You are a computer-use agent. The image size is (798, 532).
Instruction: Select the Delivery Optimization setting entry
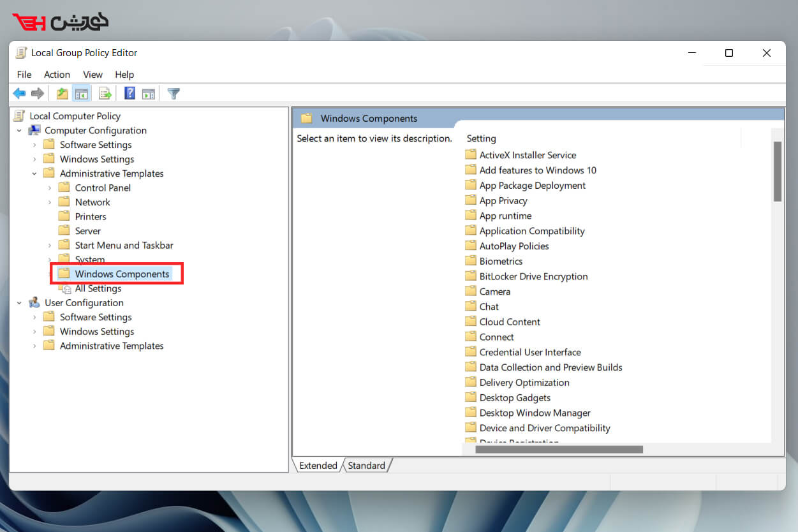pyautogui.click(x=524, y=382)
